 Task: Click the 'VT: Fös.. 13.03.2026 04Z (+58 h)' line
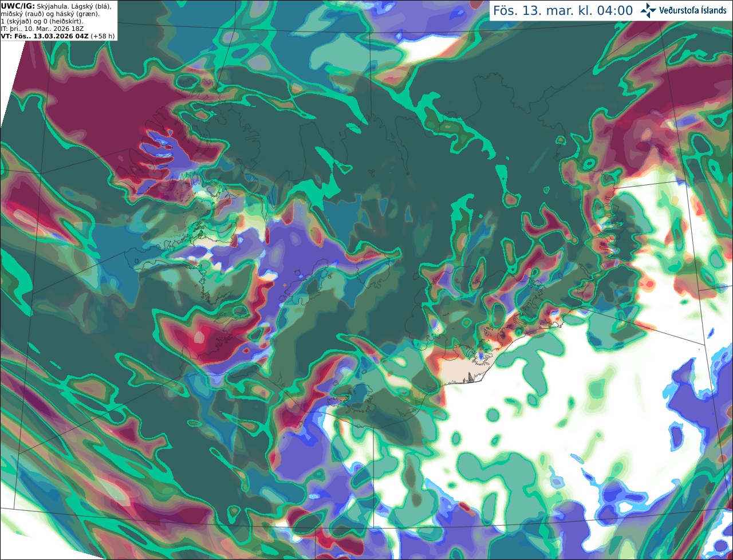click(58, 36)
